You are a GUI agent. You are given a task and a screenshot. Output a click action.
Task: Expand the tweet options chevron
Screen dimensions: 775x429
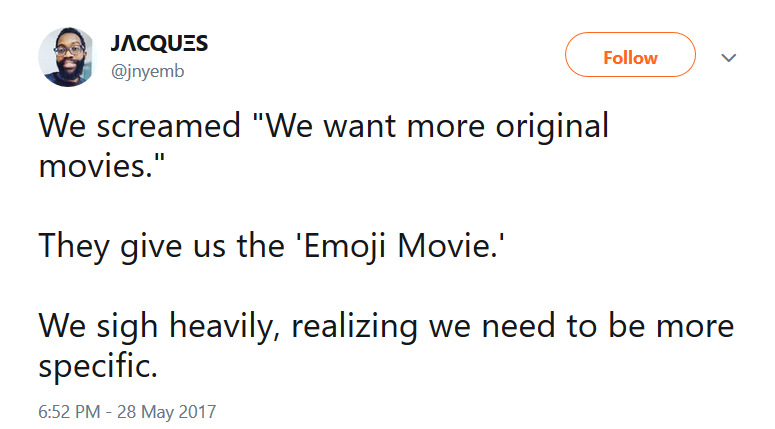pos(729,58)
